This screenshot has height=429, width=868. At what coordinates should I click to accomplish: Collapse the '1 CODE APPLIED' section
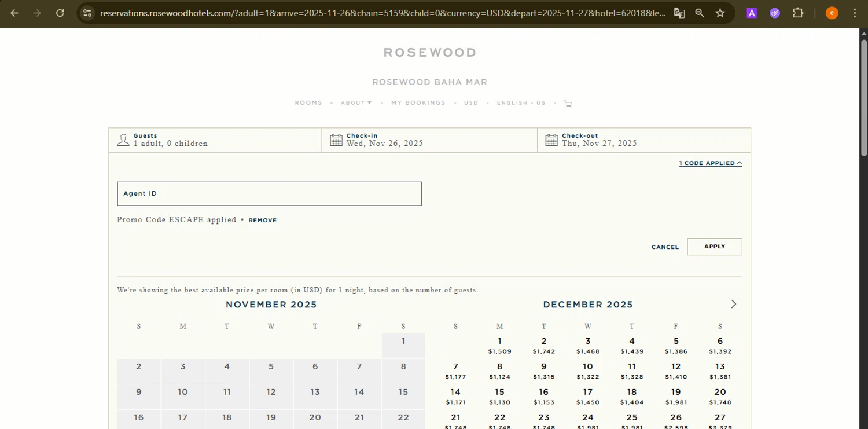click(711, 163)
